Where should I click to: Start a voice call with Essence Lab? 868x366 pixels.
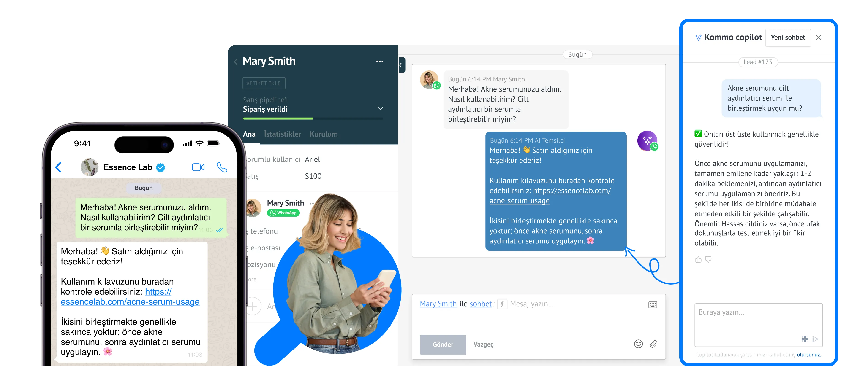[222, 167]
